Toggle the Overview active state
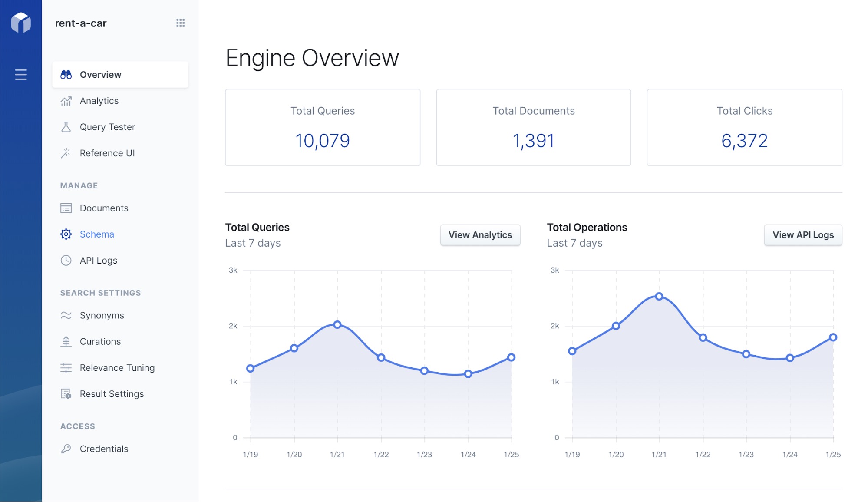Viewport: 868px width, 502px height. [119, 74]
